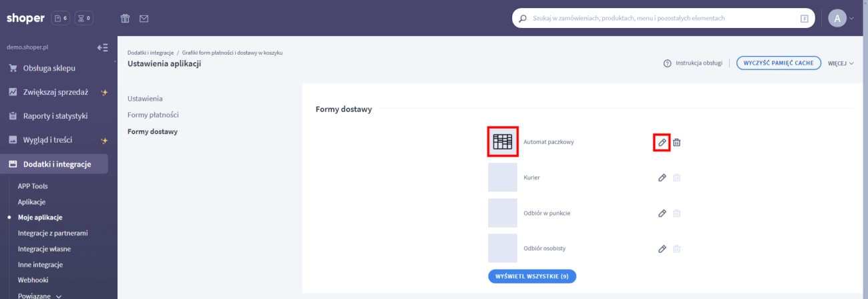Viewport: 868px width, 299px height.
Task: Click pencil icon for Kurier
Action: 662,178
